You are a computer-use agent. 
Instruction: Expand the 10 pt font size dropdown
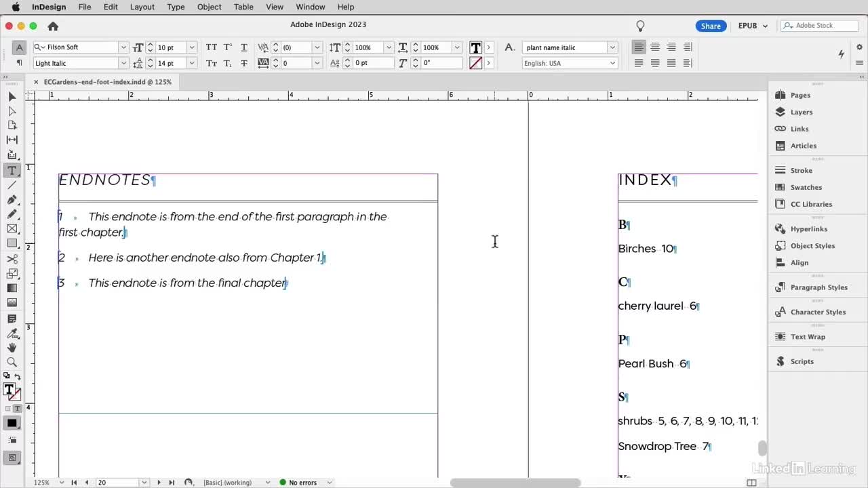tap(192, 47)
